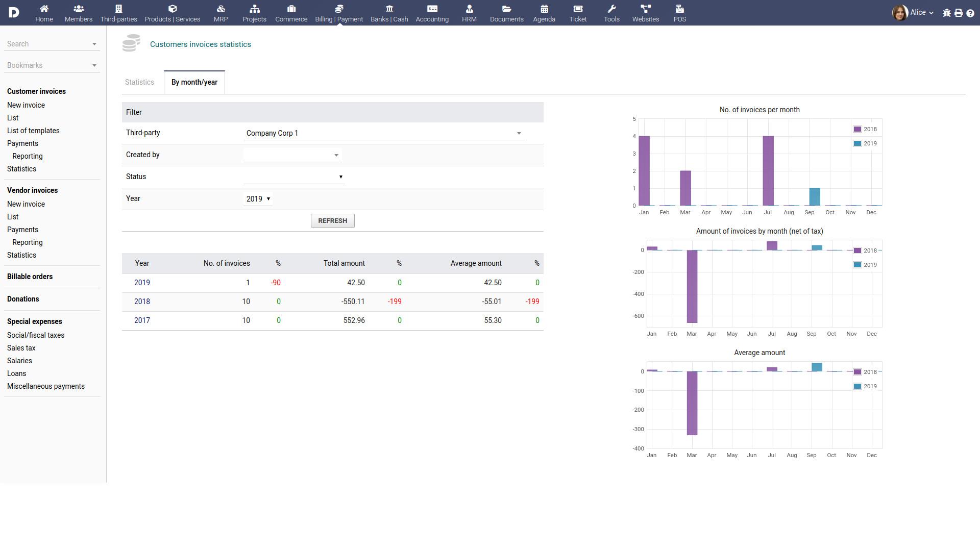
Task: Click the REFRESH button
Action: pos(332,221)
